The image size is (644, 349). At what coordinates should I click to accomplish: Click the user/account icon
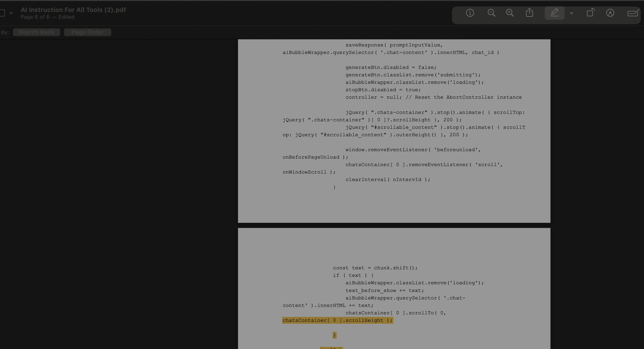click(x=611, y=13)
